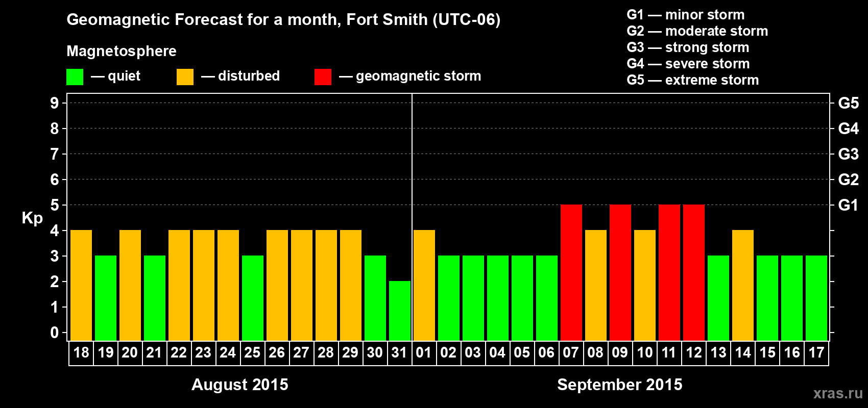The height and width of the screenshot is (408, 868).
Task: Click the red storm bar for September 12
Action: [x=694, y=273]
